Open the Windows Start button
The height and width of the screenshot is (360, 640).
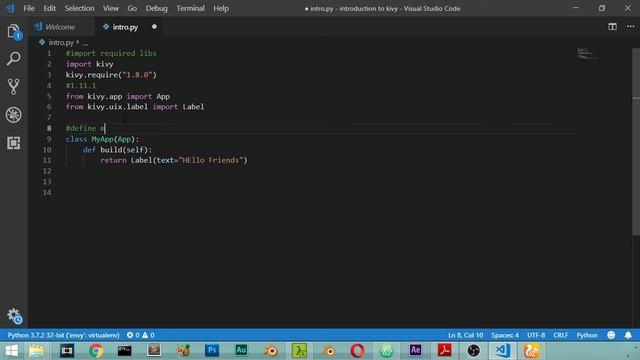(11, 351)
